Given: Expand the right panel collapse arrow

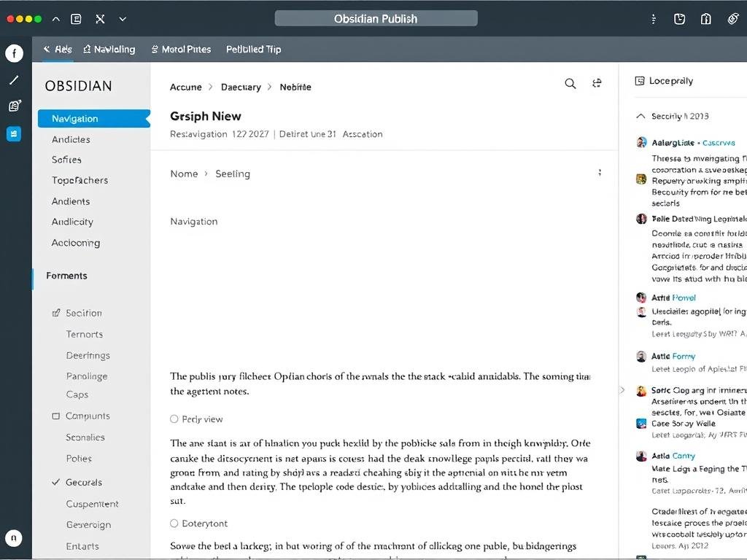Looking at the screenshot, I should pos(622,390).
